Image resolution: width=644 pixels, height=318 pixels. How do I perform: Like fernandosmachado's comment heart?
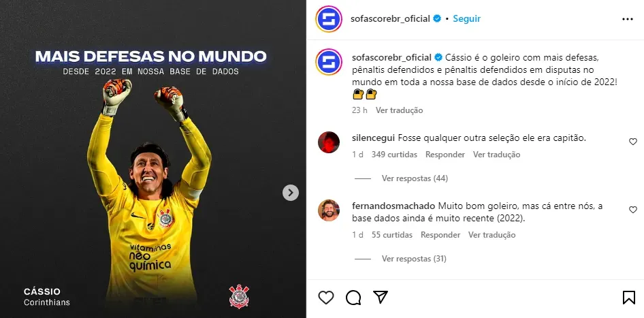(633, 210)
